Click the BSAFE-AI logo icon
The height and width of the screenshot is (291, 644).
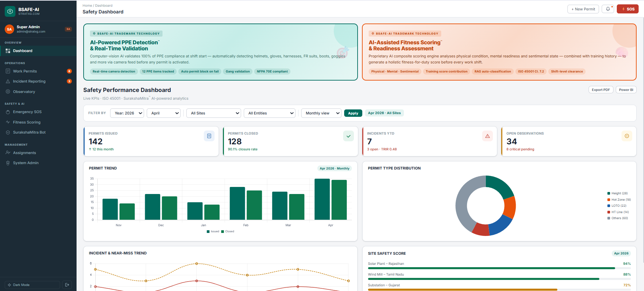point(10,11)
